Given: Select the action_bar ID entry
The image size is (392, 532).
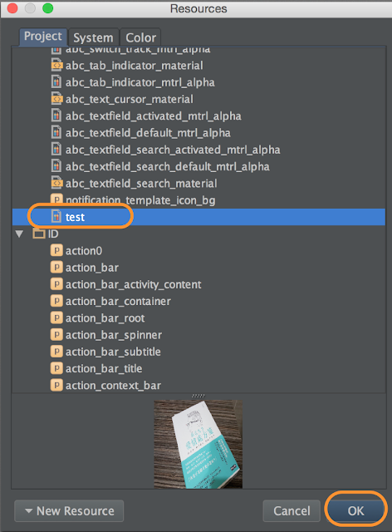Looking at the screenshot, I should [92, 268].
